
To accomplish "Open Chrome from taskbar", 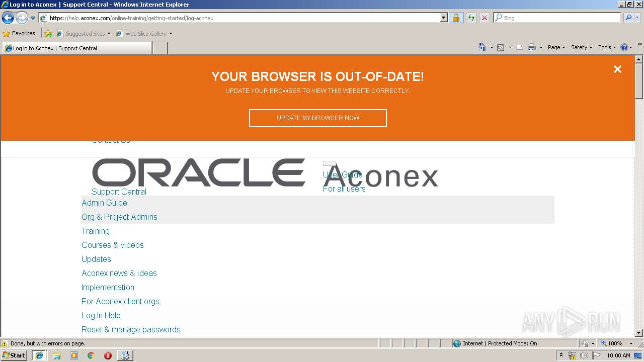I will [91, 355].
